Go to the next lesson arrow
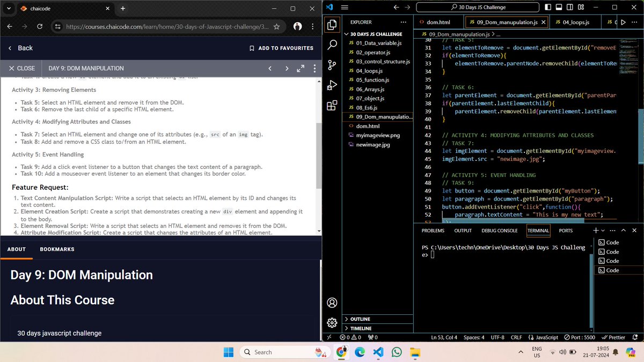Image resolution: width=644 pixels, height=362 pixels. (287, 68)
